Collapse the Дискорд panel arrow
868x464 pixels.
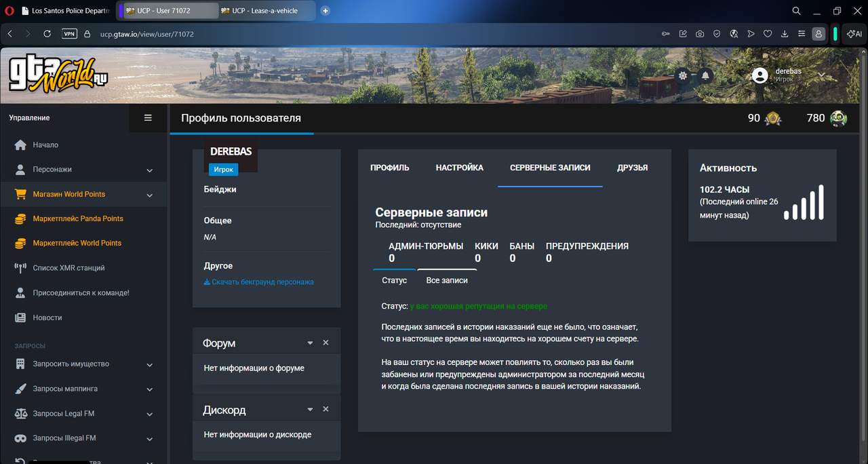[310, 410]
